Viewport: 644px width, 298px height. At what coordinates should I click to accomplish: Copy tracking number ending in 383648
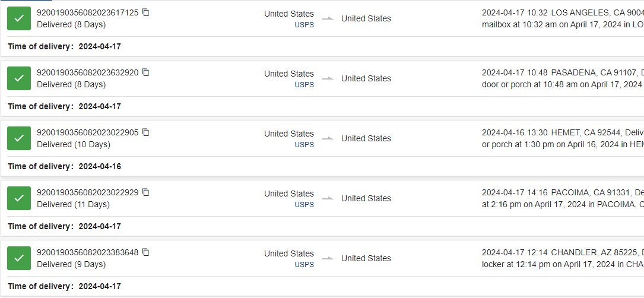click(146, 253)
